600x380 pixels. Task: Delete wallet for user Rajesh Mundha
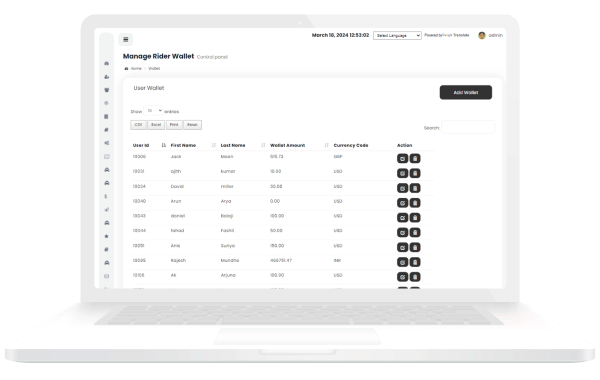point(415,262)
